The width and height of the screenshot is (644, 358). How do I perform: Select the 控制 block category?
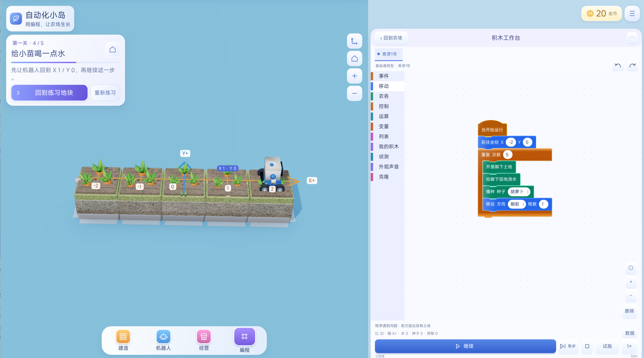pyautogui.click(x=388, y=106)
